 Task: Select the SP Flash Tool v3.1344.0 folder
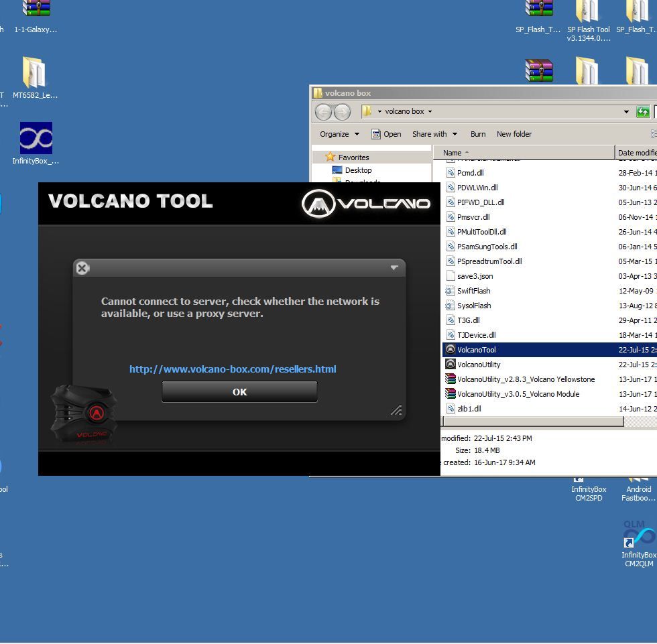[x=589, y=21]
